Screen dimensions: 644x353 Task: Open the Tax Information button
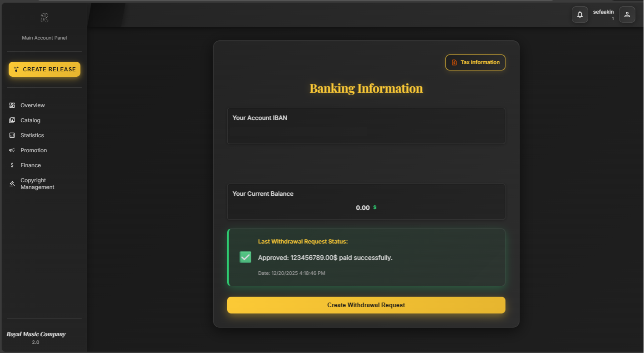click(x=475, y=63)
